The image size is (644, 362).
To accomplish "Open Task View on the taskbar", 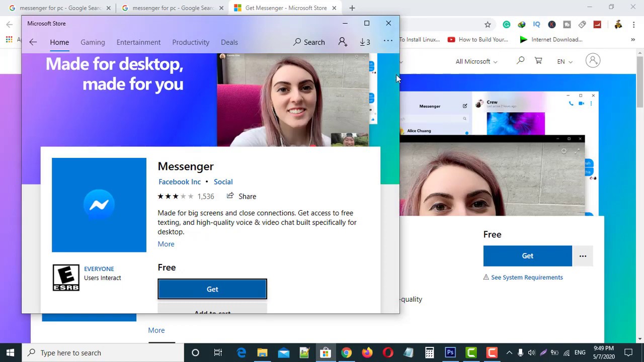I will 218,353.
